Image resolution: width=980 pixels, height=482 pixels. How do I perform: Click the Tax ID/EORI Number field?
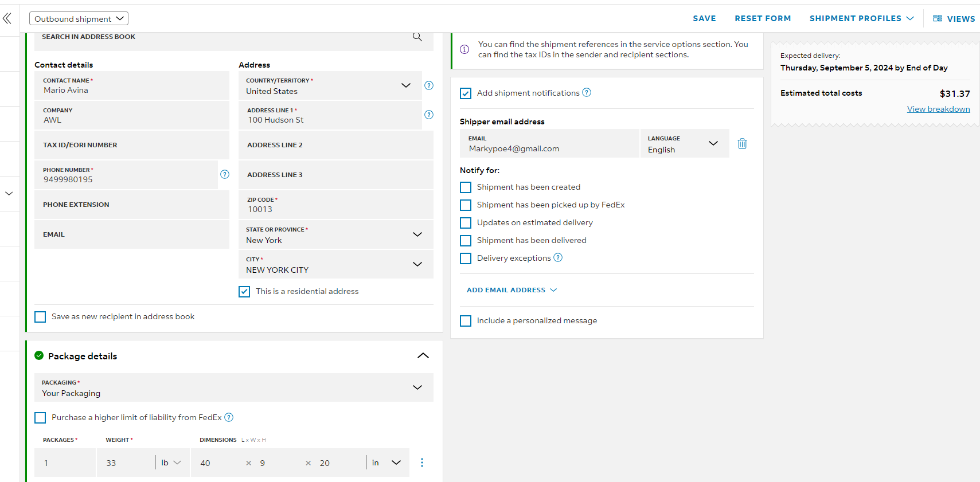pyautogui.click(x=132, y=145)
